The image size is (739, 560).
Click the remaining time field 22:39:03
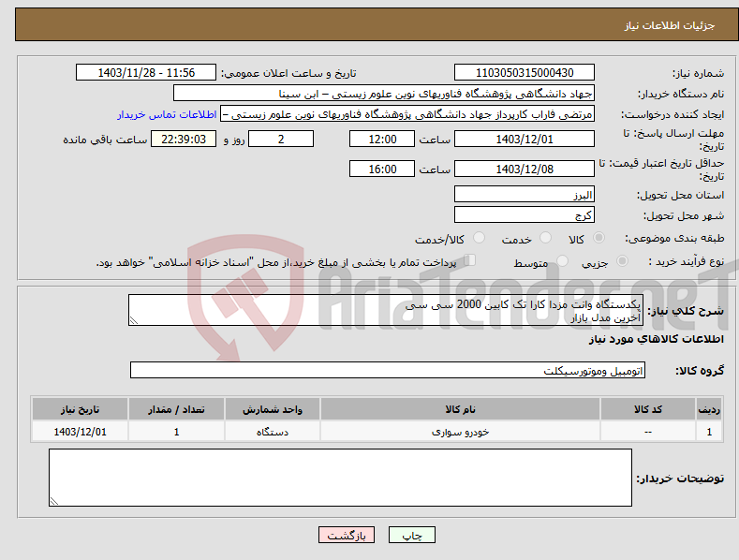pos(184,139)
